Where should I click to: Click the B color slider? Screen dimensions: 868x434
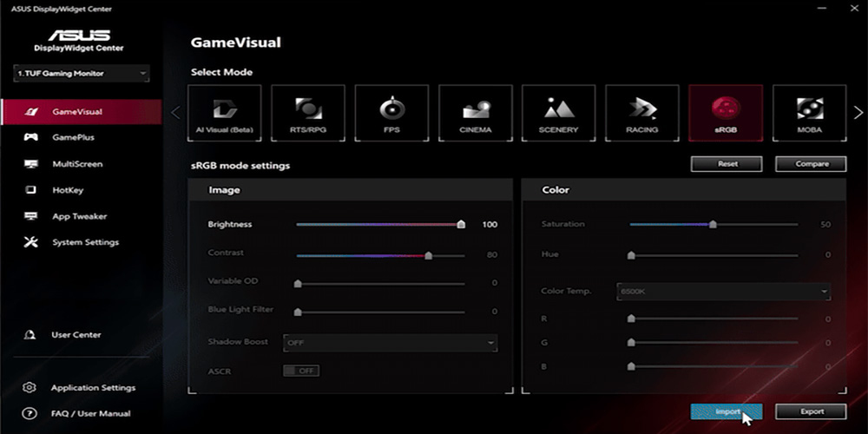(x=714, y=366)
